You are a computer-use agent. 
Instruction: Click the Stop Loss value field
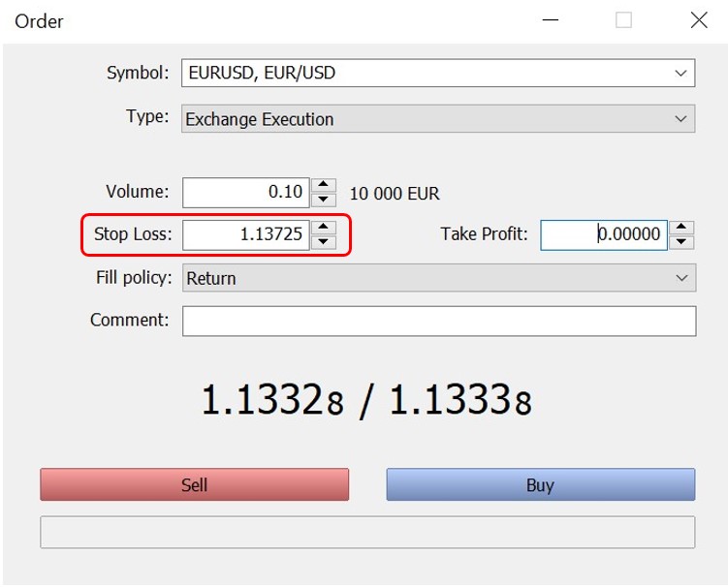[245, 234]
